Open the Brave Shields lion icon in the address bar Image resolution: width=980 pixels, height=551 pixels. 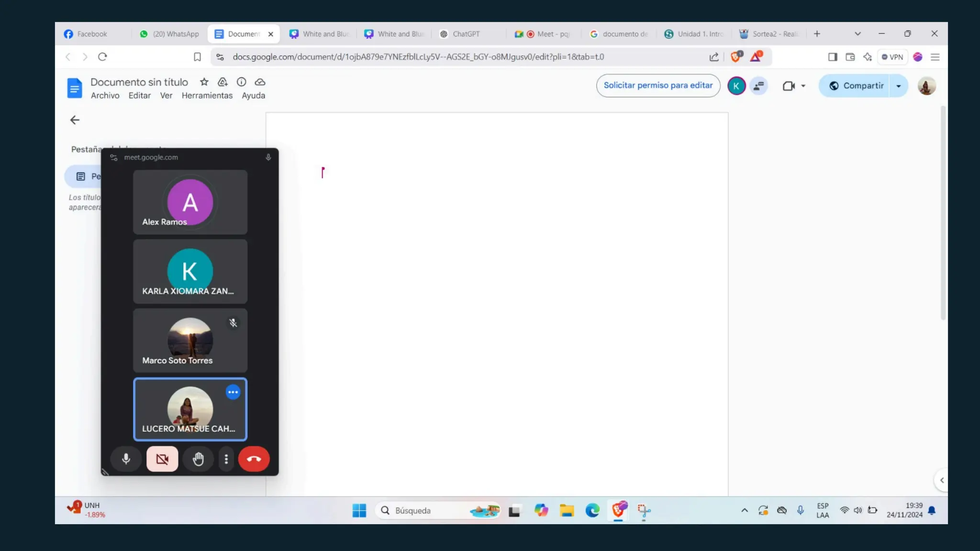point(736,57)
